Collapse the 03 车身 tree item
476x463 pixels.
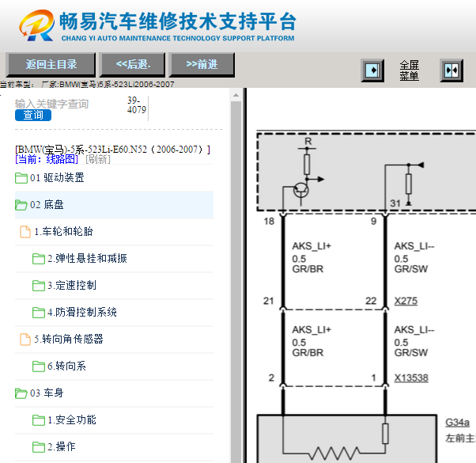coord(47,393)
